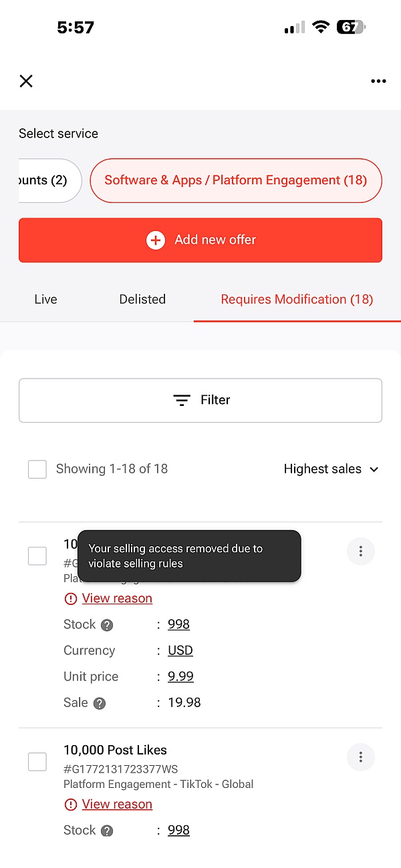Tap the plus icon on Add new offer

tap(156, 240)
